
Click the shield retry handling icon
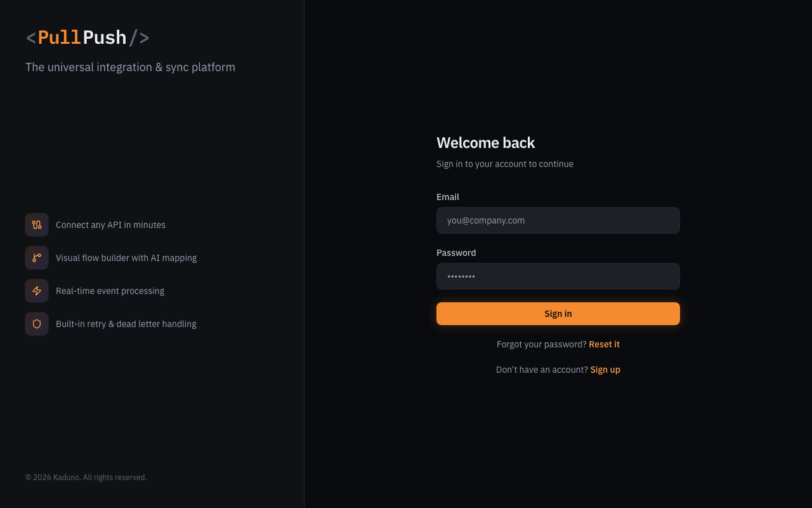(37, 324)
